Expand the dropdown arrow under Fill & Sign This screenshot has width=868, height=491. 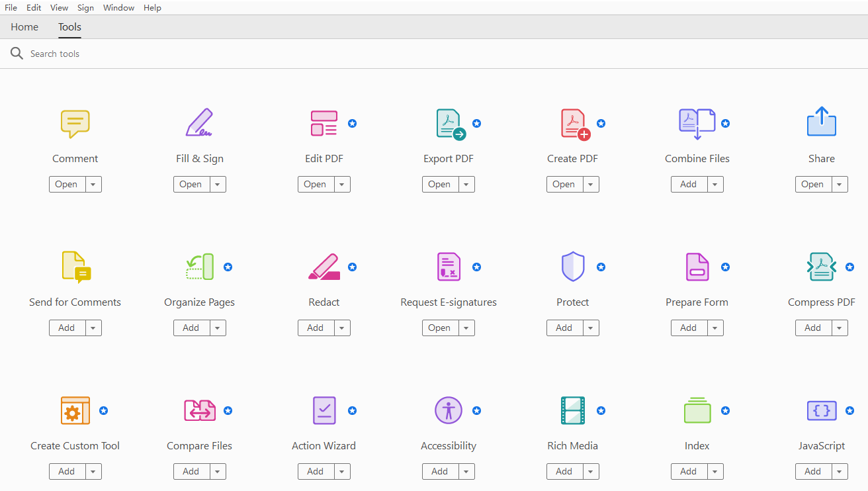pos(218,185)
